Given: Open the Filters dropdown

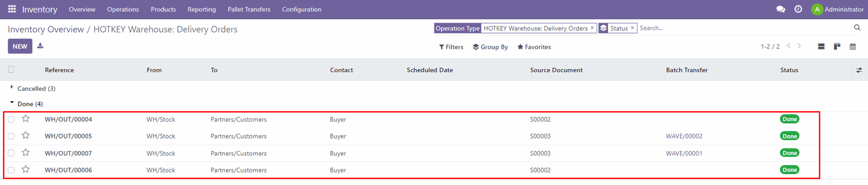Looking at the screenshot, I should [451, 47].
